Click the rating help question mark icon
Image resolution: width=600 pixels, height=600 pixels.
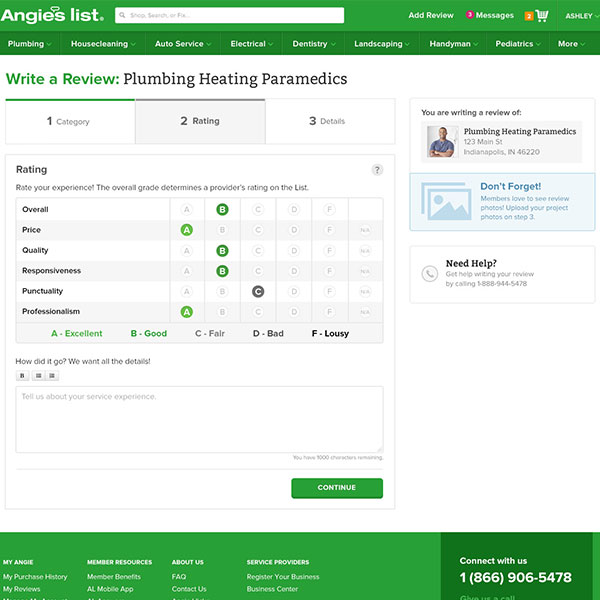coord(377,170)
